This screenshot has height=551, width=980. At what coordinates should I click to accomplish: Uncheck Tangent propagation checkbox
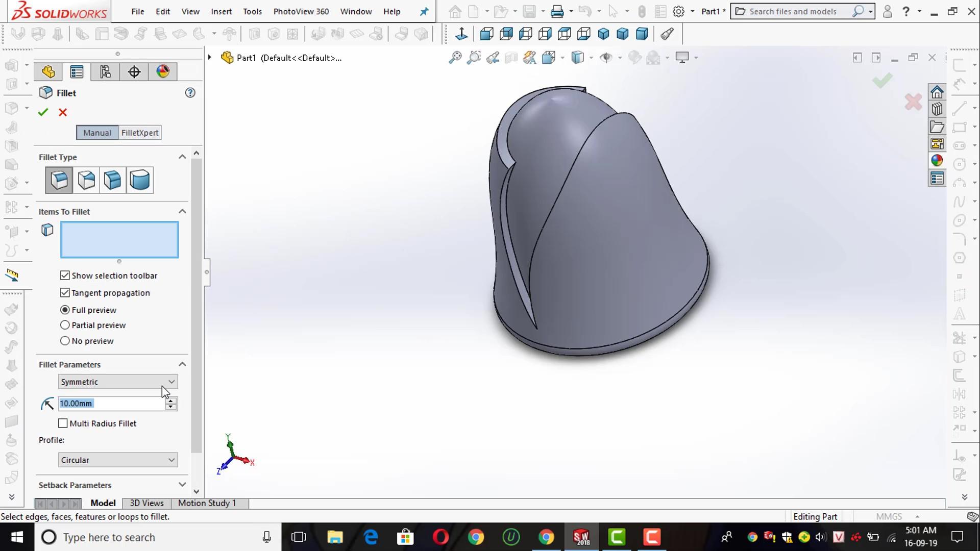(x=65, y=293)
